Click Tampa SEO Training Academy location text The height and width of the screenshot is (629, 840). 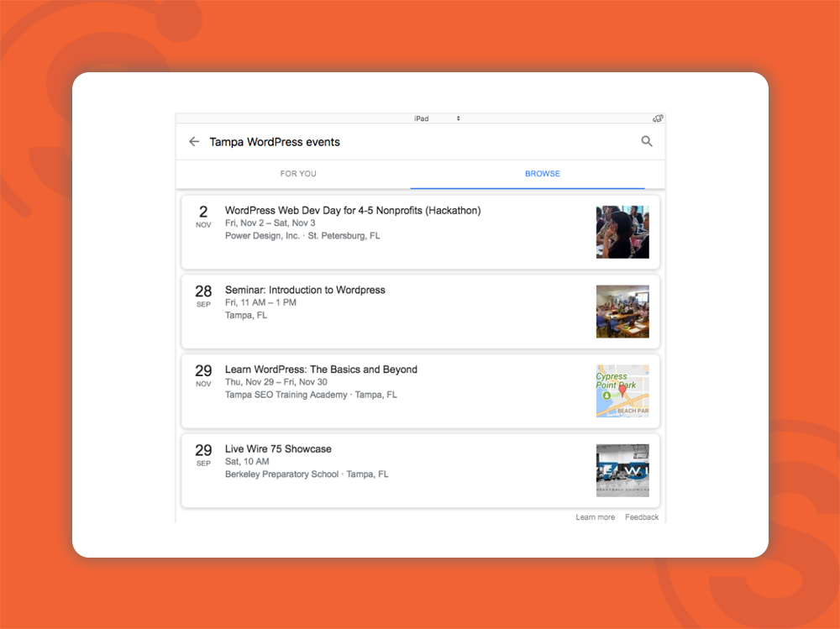point(286,395)
